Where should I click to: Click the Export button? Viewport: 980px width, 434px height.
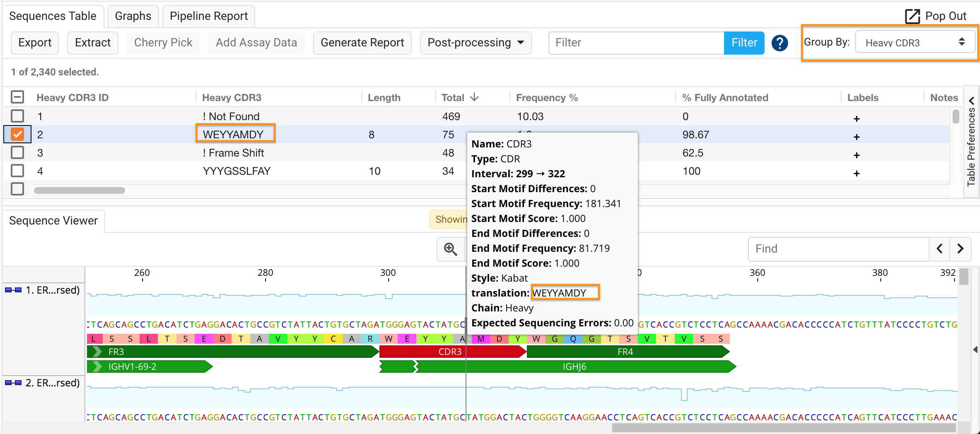(x=35, y=43)
